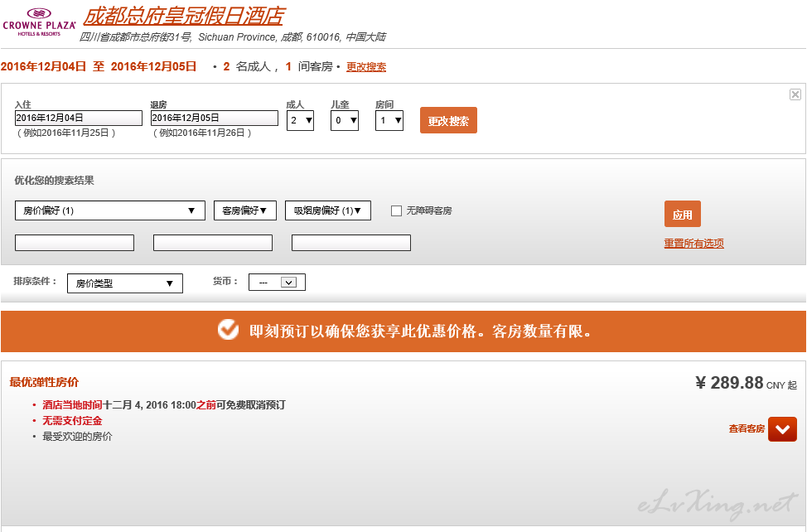
Task: Click the empty field below 房价偏好
Action: pyautogui.click(x=75, y=243)
